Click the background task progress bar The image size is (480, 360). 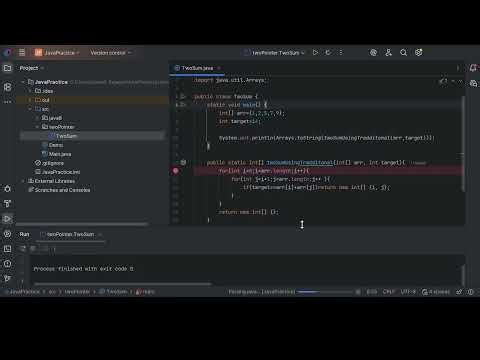click(x=325, y=292)
